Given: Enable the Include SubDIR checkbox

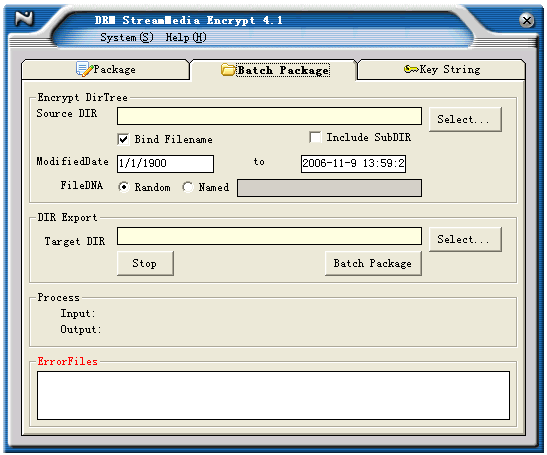Looking at the screenshot, I should click(315, 137).
